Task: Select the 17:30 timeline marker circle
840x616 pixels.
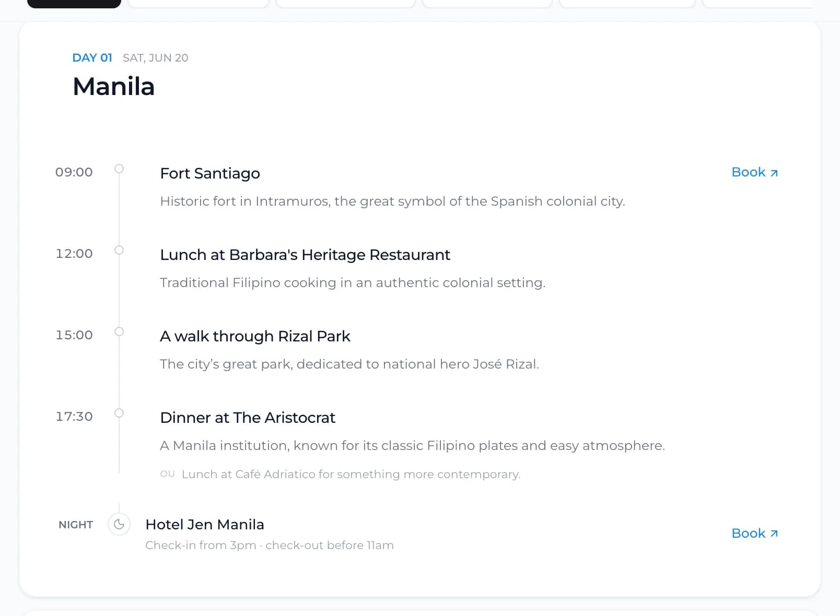Action: click(x=119, y=413)
